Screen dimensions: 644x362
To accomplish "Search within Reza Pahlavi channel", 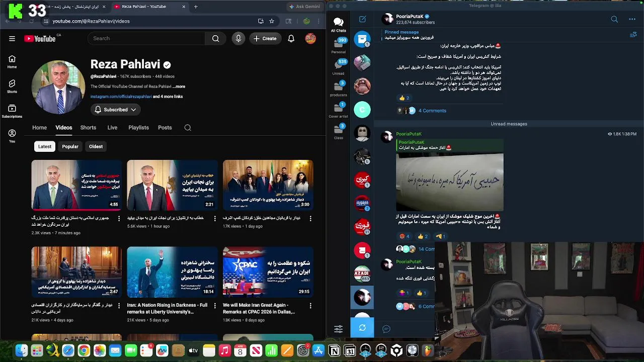I will pyautogui.click(x=188, y=128).
